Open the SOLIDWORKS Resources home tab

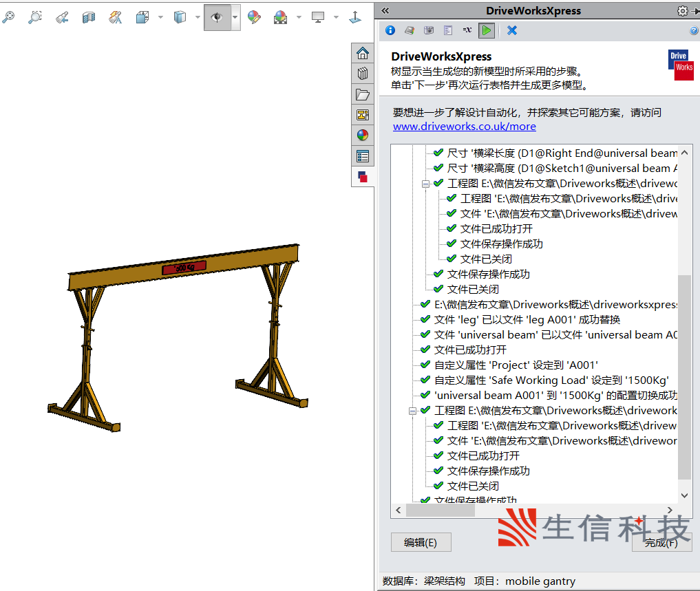363,53
